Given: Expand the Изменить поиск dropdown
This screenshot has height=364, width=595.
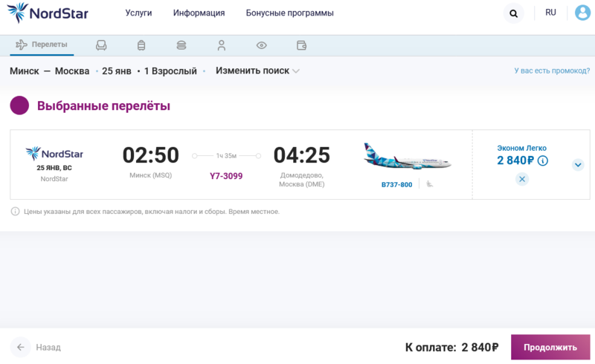Looking at the screenshot, I should (257, 71).
